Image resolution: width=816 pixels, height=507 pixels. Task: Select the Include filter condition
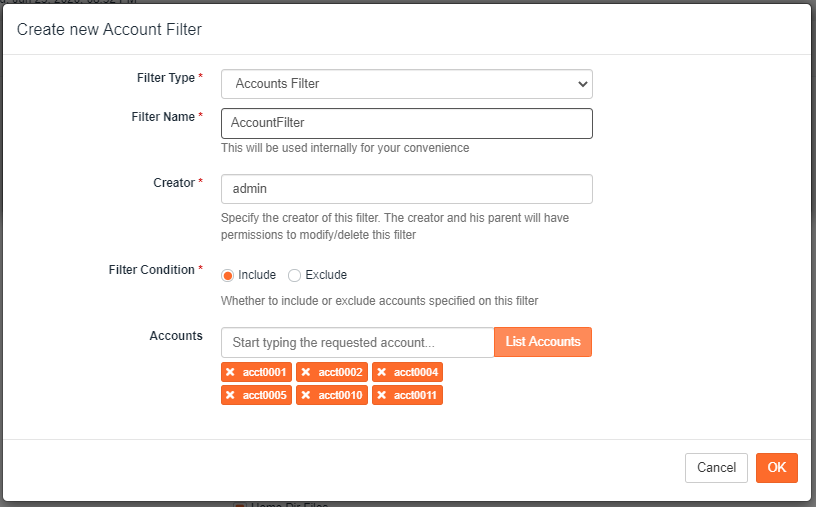point(227,275)
